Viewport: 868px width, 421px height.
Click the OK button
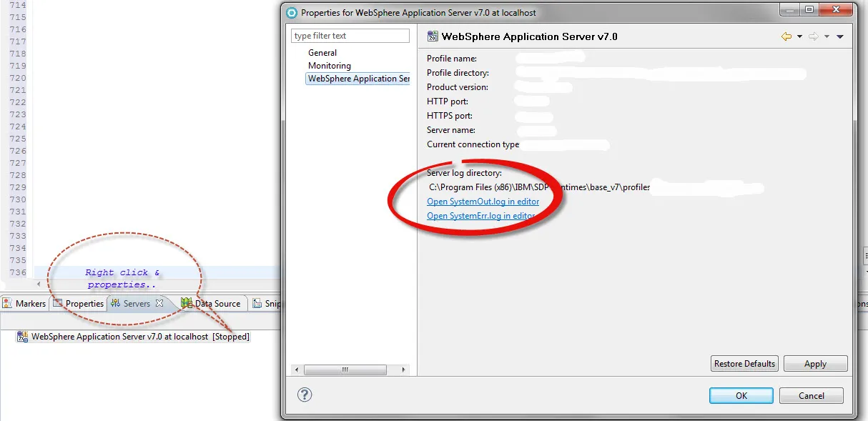[x=741, y=395]
